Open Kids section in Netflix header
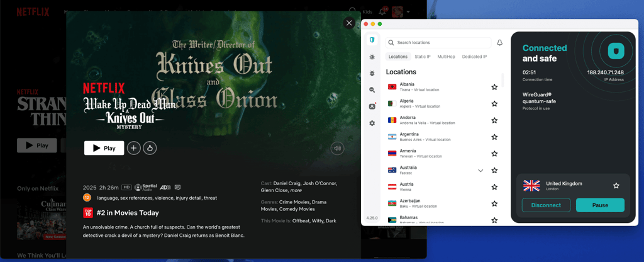 tap(367, 12)
